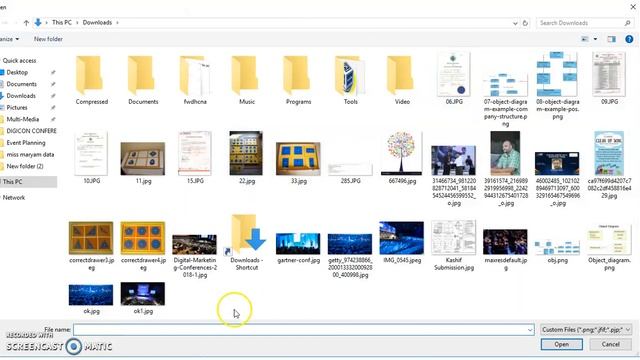Open the Custom Files type dropdown
The width and height of the screenshot is (640, 360).
pyautogui.click(x=586, y=329)
